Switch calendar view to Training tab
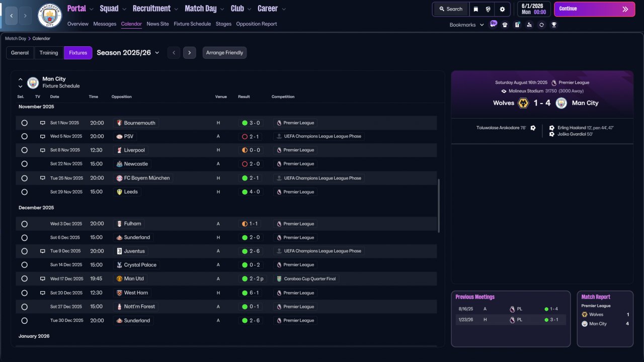644x362 pixels. pos(49,53)
